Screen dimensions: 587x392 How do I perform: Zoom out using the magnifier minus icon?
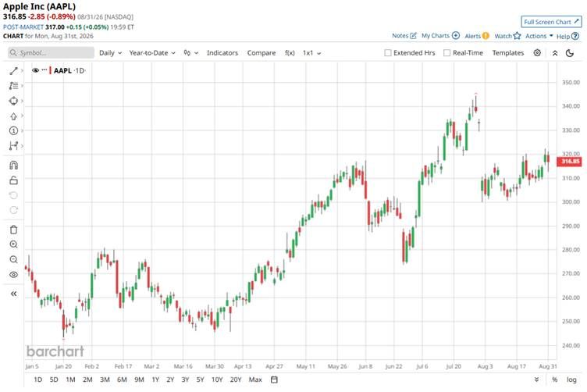point(13,259)
